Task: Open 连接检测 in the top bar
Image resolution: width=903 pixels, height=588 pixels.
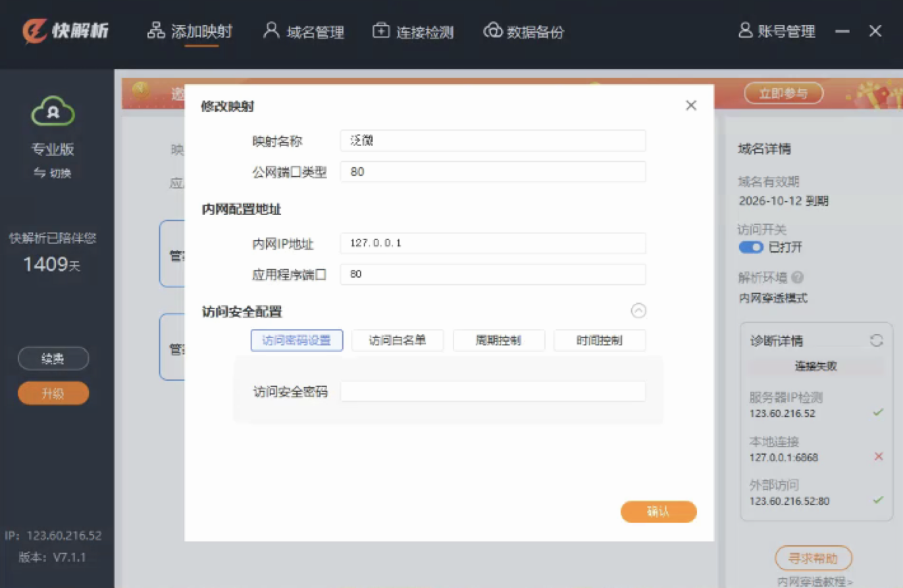Action: (413, 32)
